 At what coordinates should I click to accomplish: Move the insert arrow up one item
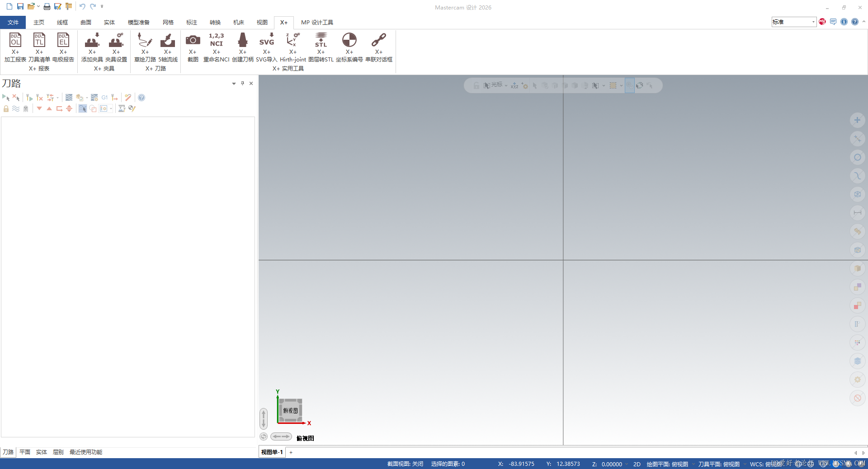[x=49, y=108]
